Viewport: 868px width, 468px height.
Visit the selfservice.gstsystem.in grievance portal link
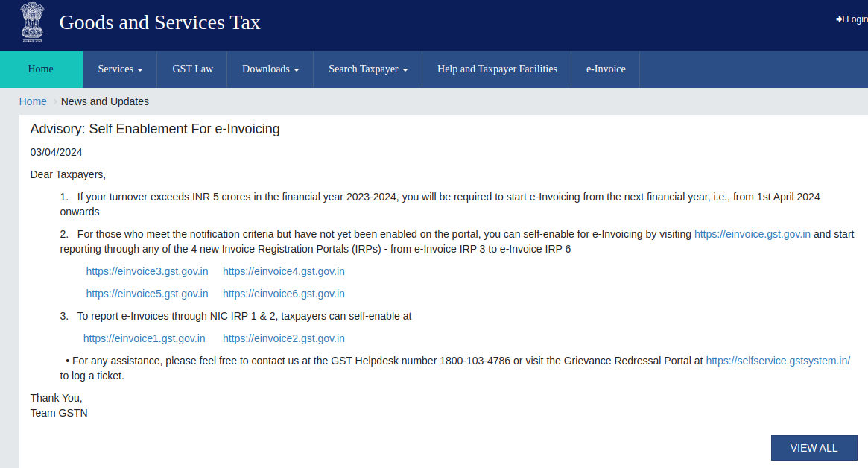tap(777, 361)
